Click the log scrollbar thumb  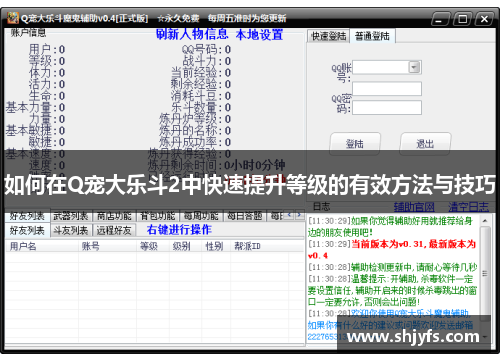click(485, 273)
